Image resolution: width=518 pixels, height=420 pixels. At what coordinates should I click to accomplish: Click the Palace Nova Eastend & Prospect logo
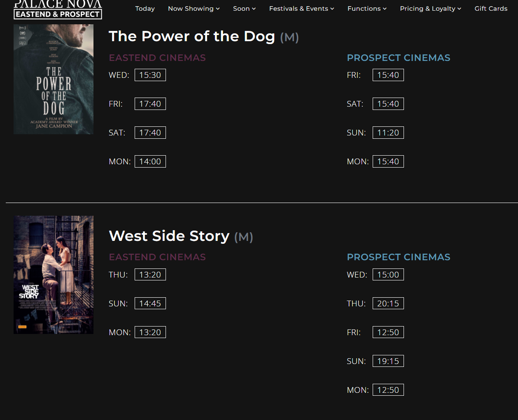[58, 9]
